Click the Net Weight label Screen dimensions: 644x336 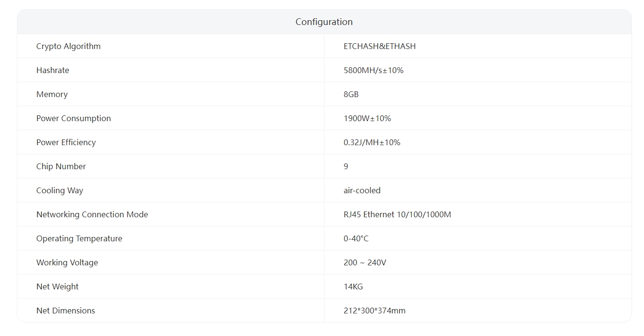tap(57, 286)
